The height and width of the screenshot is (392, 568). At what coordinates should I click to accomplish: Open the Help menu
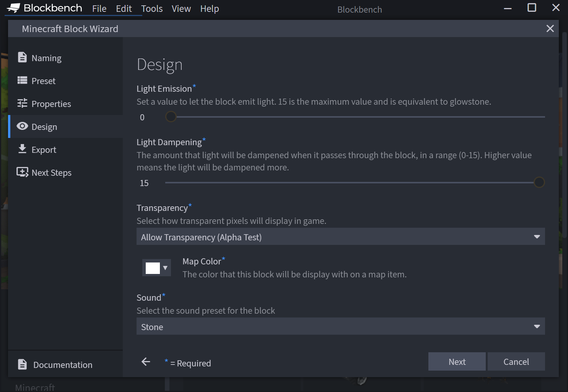(210, 8)
